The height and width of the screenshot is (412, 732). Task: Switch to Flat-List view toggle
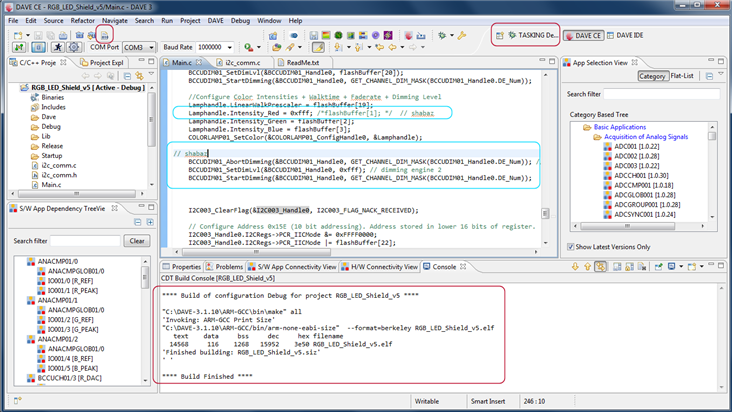pyautogui.click(x=683, y=76)
